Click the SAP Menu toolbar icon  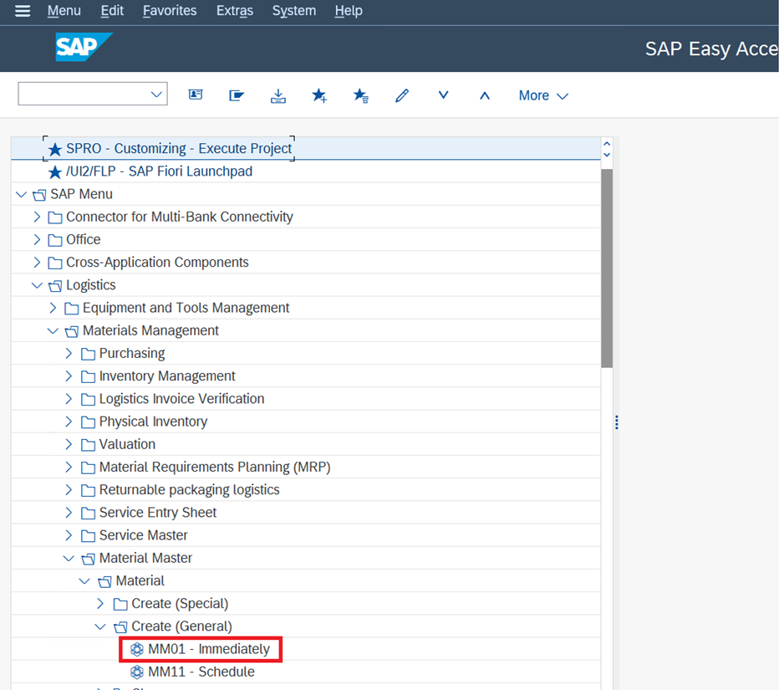point(237,95)
